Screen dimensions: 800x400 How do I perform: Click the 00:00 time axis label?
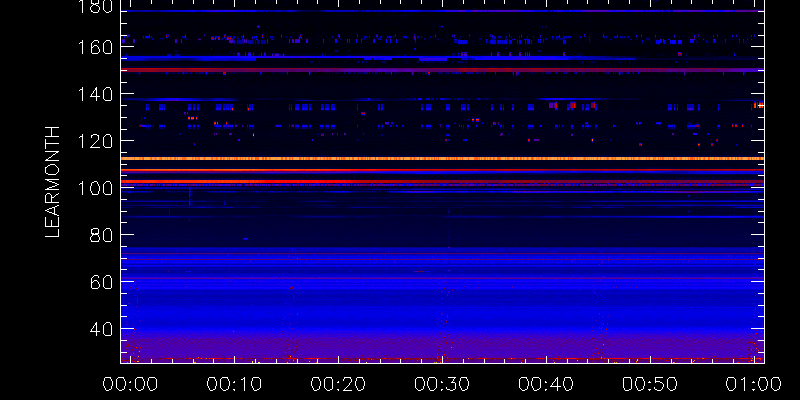click(x=130, y=384)
